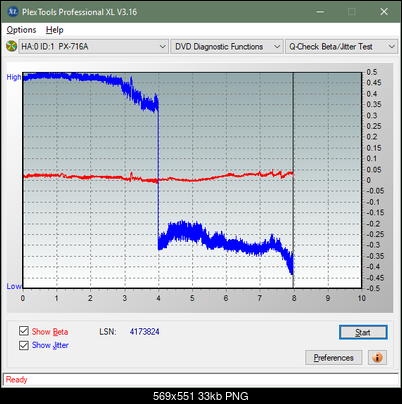This screenshot has height=404, width=402.
Task: Click the Start button
Action: (363, 332)
